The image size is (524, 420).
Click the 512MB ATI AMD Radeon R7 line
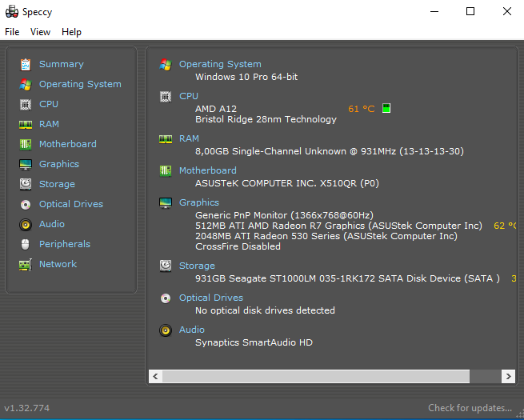339,226
